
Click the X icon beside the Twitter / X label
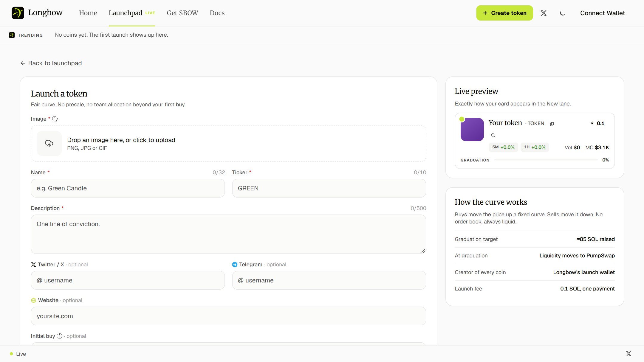pyautogui.click(x=33, y=265)
